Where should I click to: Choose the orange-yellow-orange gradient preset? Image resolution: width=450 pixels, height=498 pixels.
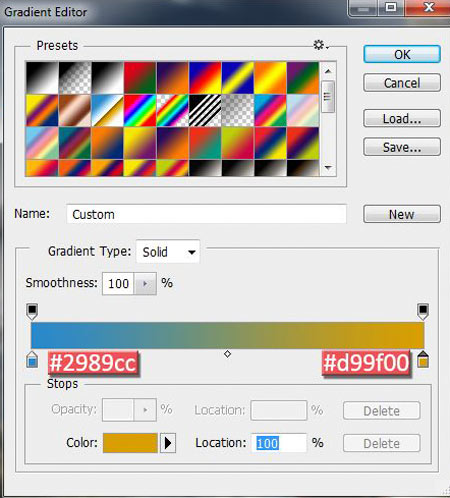(270, 78)
